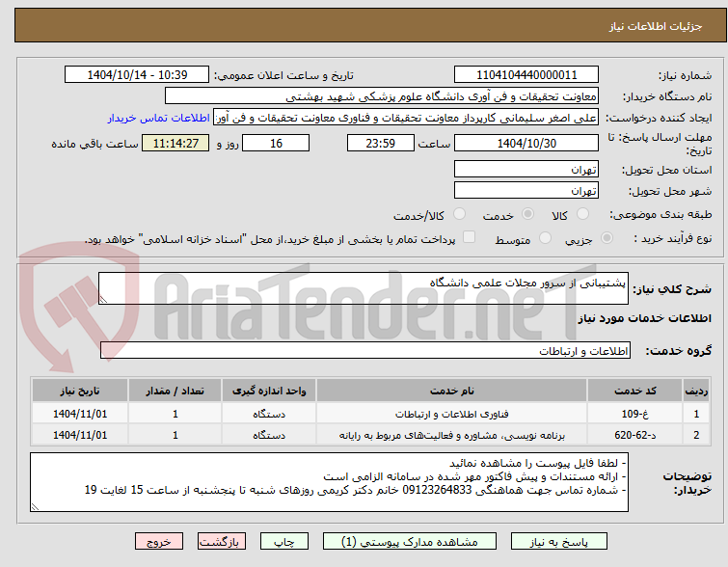Click the buyer organization name field
This screenshot has width=728, height=567.
pyautogui.click(x=382, y=96)
